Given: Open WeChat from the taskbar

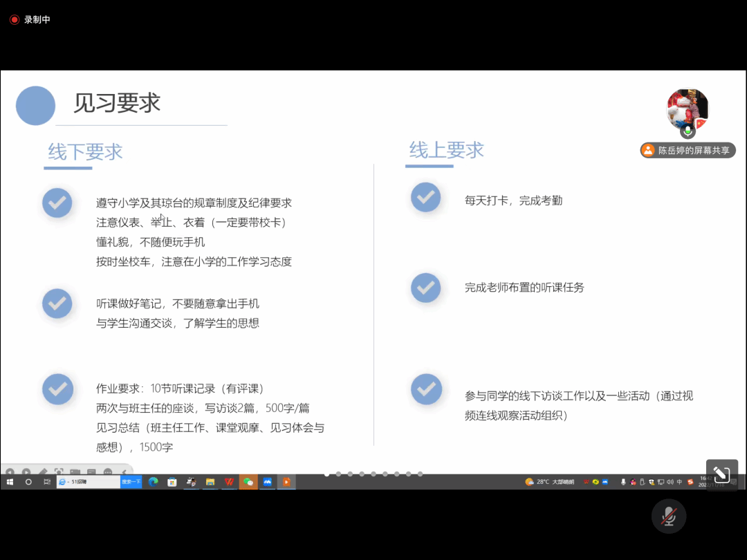Looking at the screenshot, I should (248, 482).
